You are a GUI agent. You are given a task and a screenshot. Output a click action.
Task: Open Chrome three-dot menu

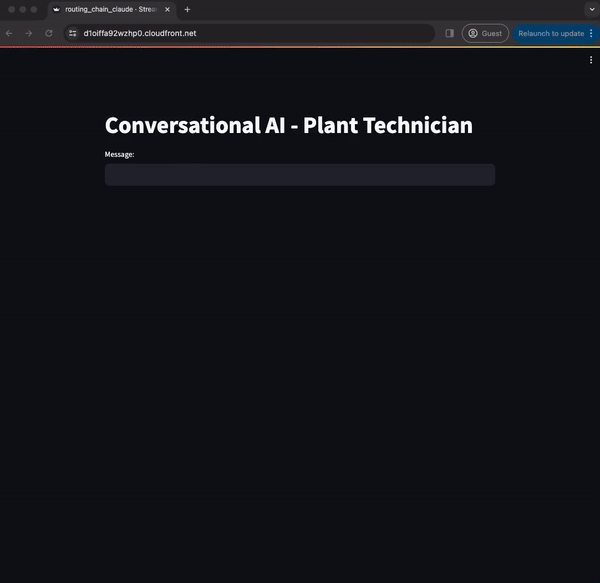(591, 34)
